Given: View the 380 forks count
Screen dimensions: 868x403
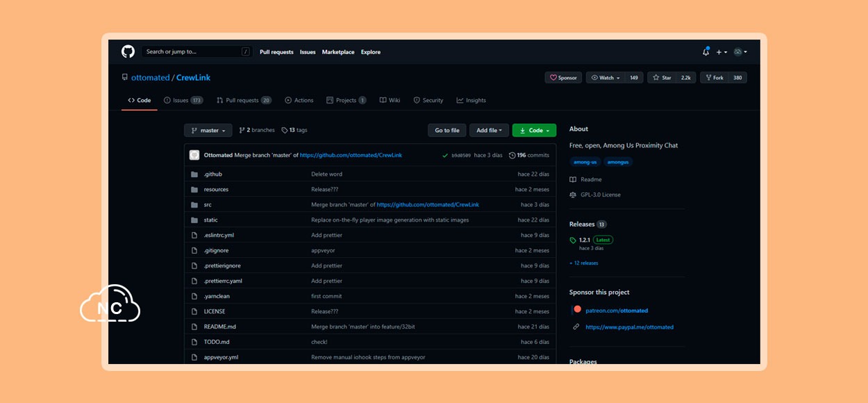Looking at the screenshot, I should click(737, 78).
